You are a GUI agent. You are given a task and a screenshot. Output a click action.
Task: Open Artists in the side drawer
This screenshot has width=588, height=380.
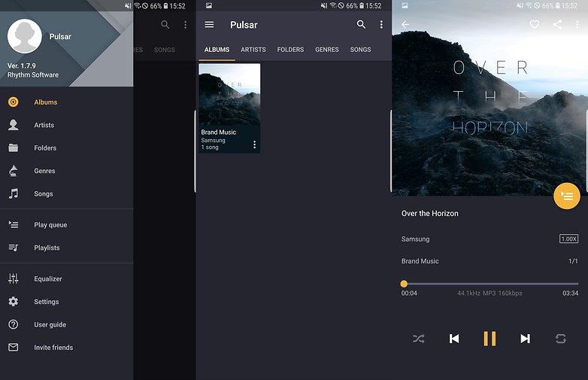tap(66, 125)
